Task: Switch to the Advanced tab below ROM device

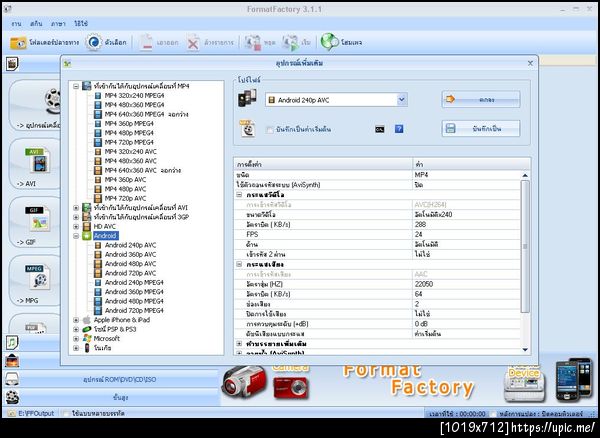Action: 119,397
